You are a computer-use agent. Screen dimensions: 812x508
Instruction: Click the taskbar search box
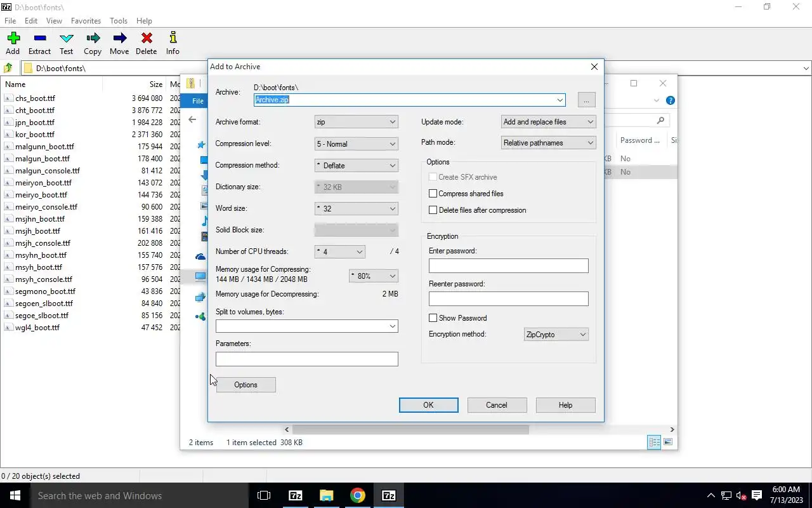pyautogui.click(x=140, y=495)
